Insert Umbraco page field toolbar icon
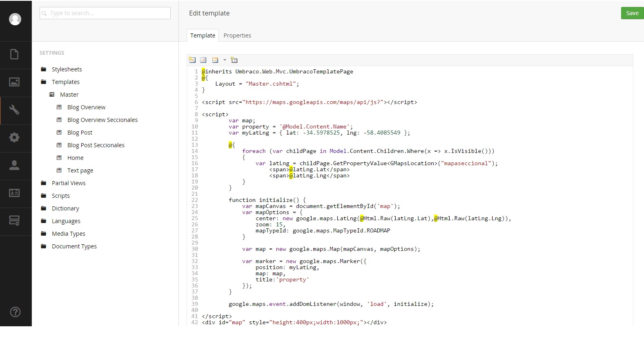644x343 pixels. (x=192, y=60)
